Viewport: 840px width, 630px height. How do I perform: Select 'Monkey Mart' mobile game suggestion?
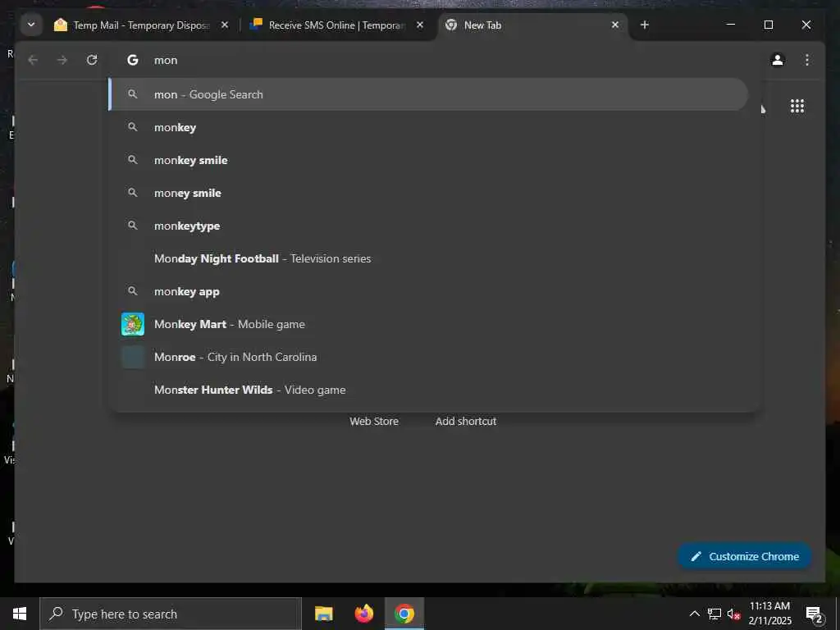coord(428,324)
